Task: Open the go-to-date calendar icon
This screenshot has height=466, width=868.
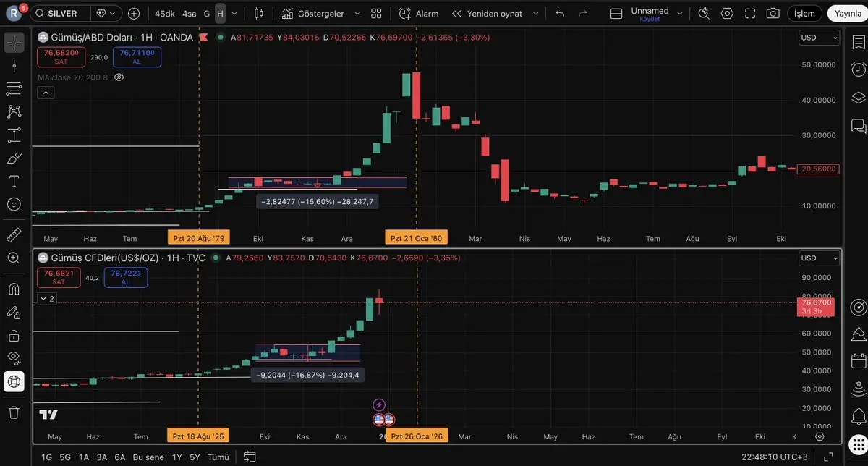Action: (250, 457)
